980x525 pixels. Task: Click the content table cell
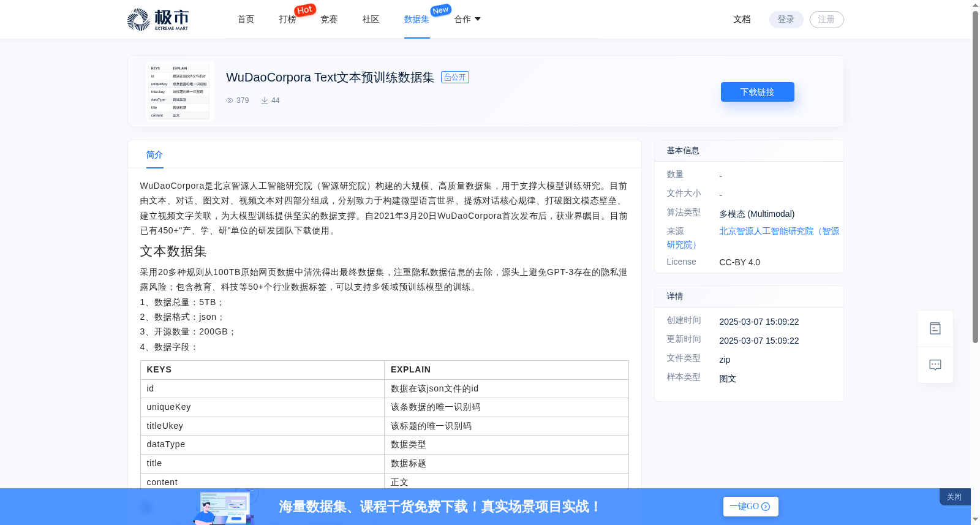[x=262, y=482]
